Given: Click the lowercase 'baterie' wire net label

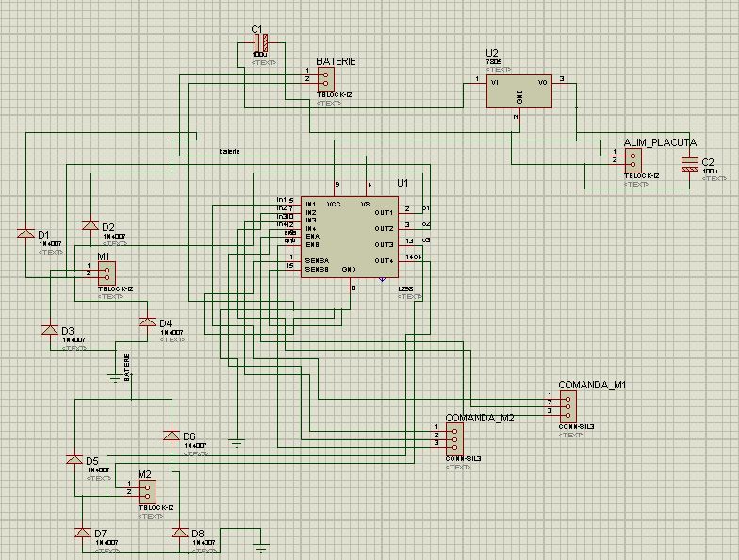Looking at the screenshot, I should [230, 151].
